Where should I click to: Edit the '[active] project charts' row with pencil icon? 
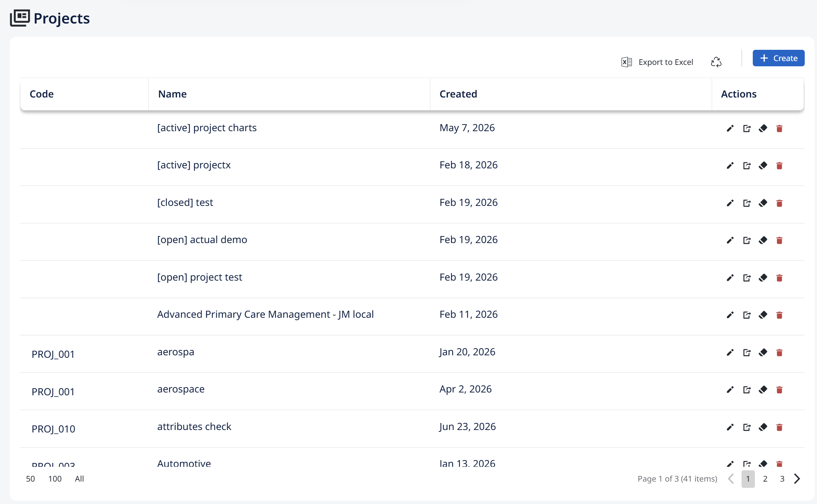[730, 128]
